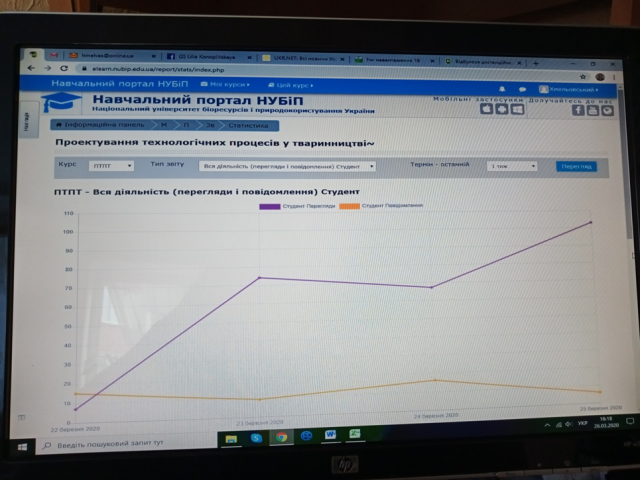Open the Android mobile app icon
This screenshot has height=480, width=640.
pos(502,109)
